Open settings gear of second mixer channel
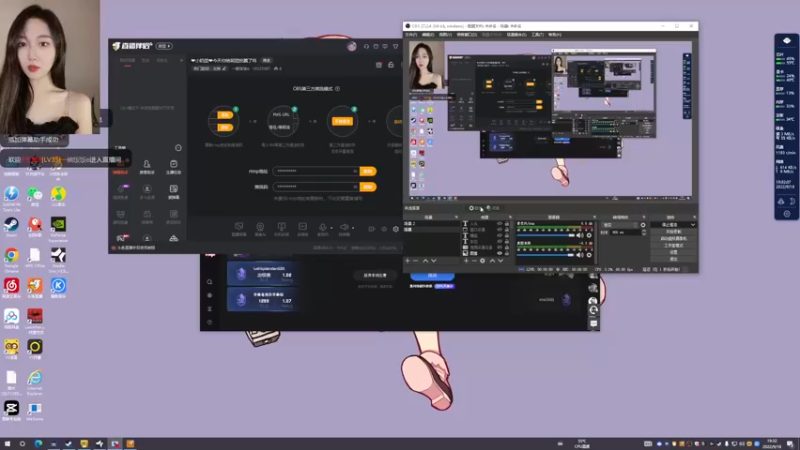The width and height of the screenshot is (800, 450). (589, 255)
